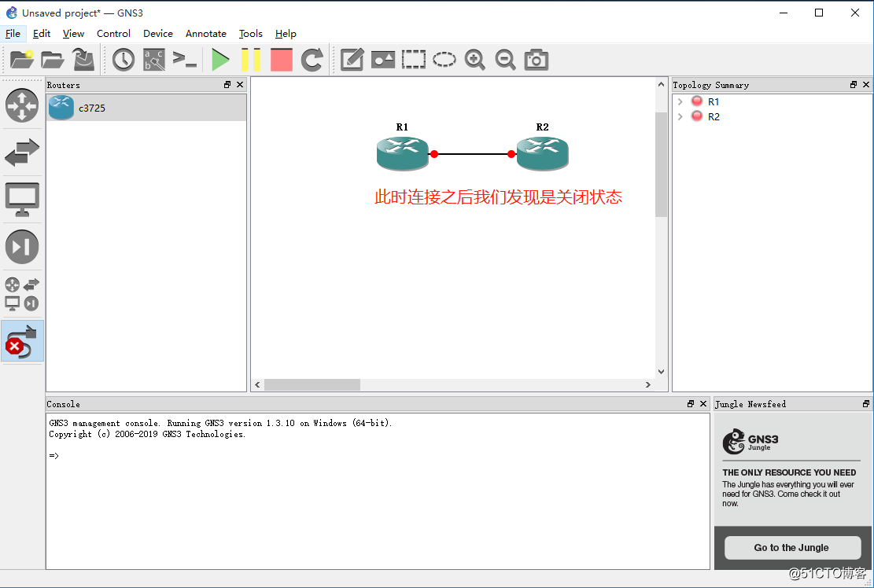Browse routers in device sidebar
This screenshot has height=588, width=874.
[x=22, y=105]
